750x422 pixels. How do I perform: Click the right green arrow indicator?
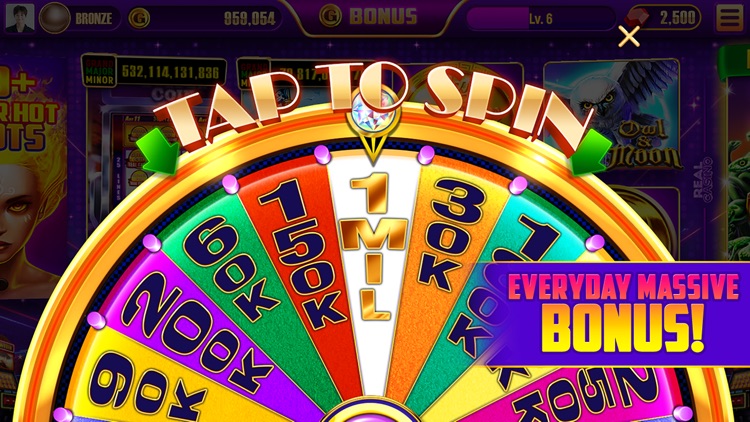pyautogui.click(x=590, y=151)
